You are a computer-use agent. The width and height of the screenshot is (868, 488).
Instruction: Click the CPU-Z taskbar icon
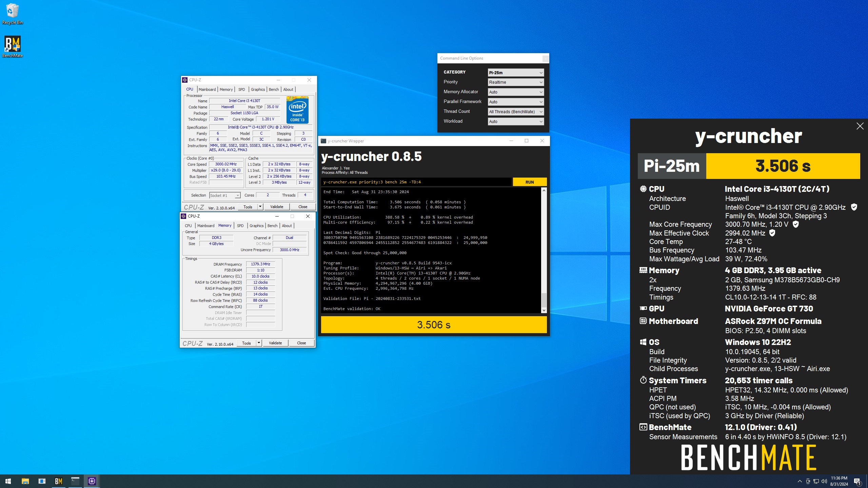click(x=92, y=481)
